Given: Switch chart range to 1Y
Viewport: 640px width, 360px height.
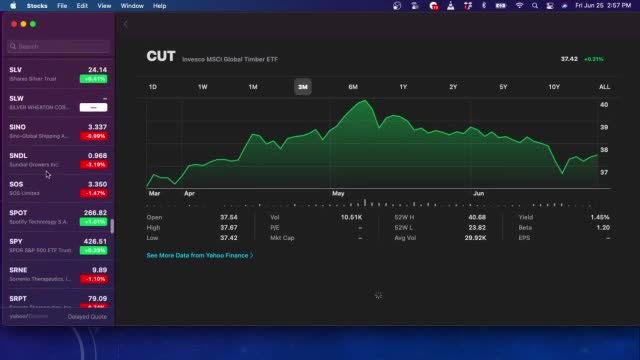Looking at the screenshot, I should 403,87.
